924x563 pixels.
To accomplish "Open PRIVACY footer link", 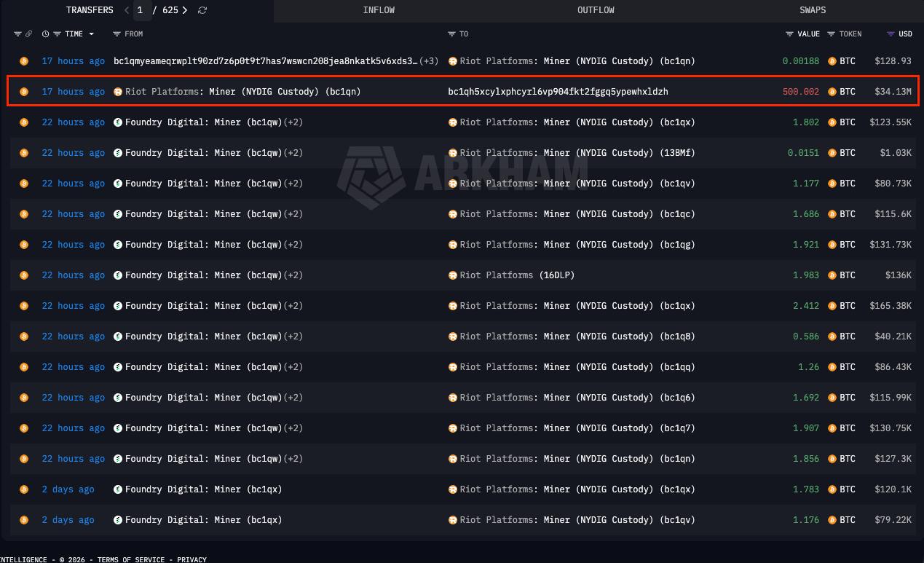I will pyautogui.click(x=191, y=559).
